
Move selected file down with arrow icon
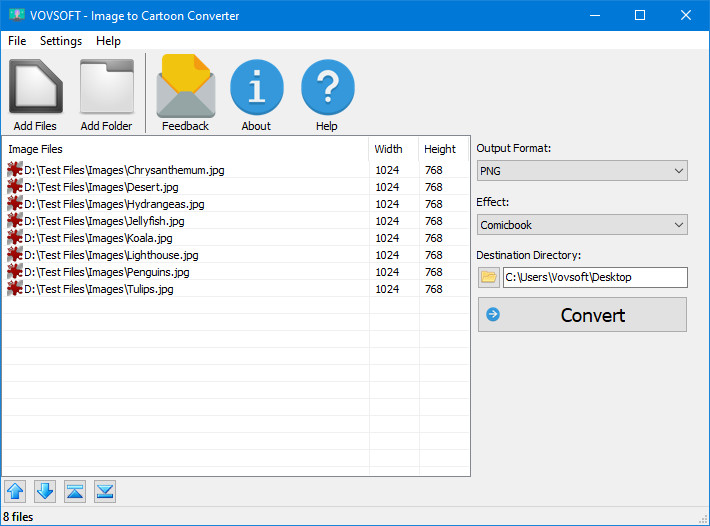[x=45, y=491]
